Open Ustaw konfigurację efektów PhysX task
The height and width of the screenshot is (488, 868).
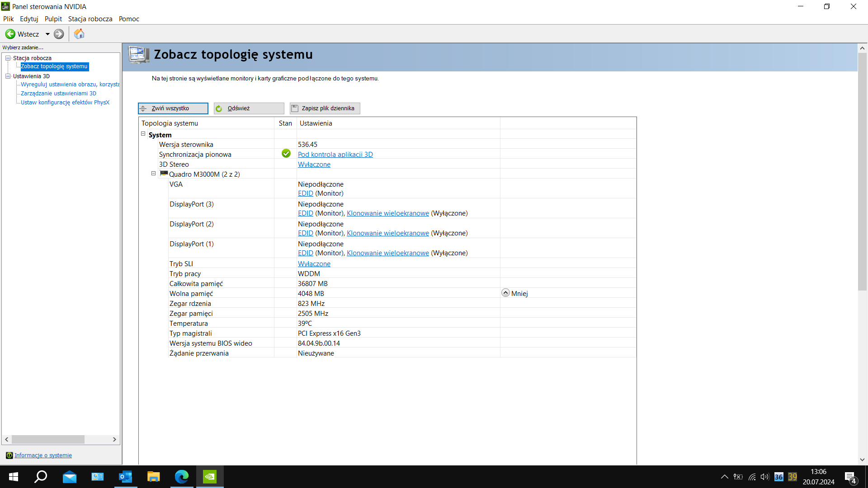pos(65,103)
